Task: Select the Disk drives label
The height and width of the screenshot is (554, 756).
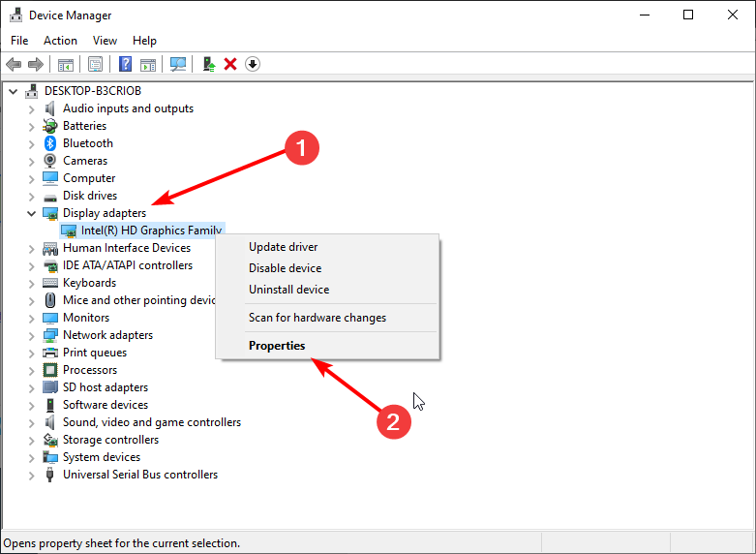Action: pyautogui.click(x=90, y=196)
